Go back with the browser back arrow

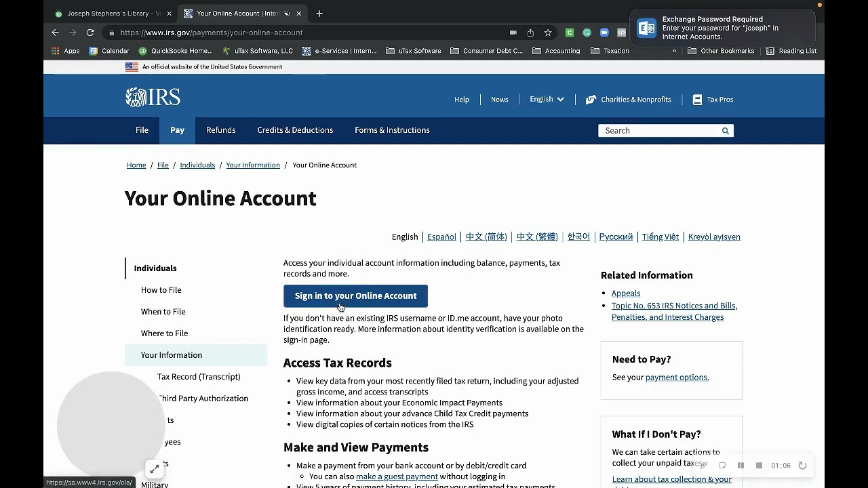point(56,33)
